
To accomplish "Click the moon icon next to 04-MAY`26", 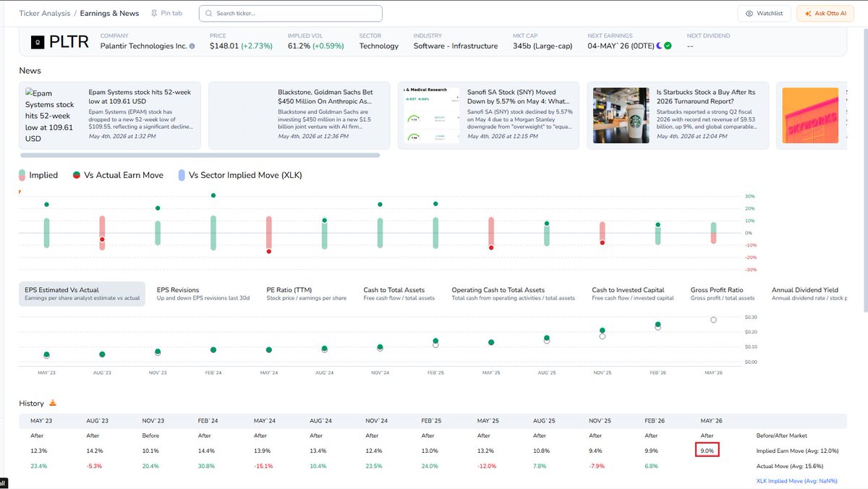I will [x=659, y=46].
